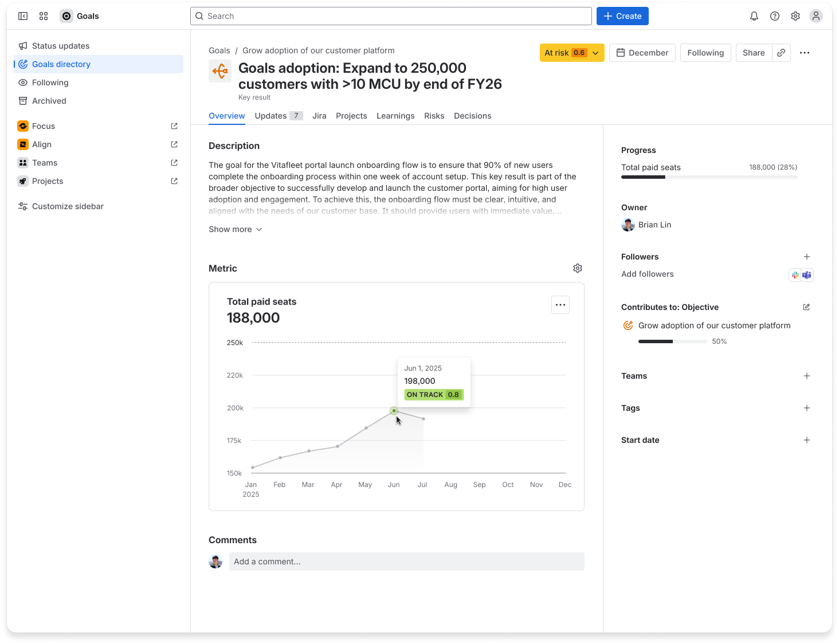
Task: Open the Risks tab
Action: pos(434,116)
